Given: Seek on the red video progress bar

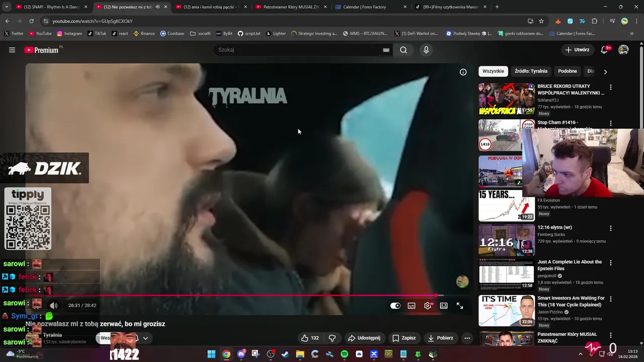Looking at the screenshot, I should pyautogui.click(x=249, y=296).
